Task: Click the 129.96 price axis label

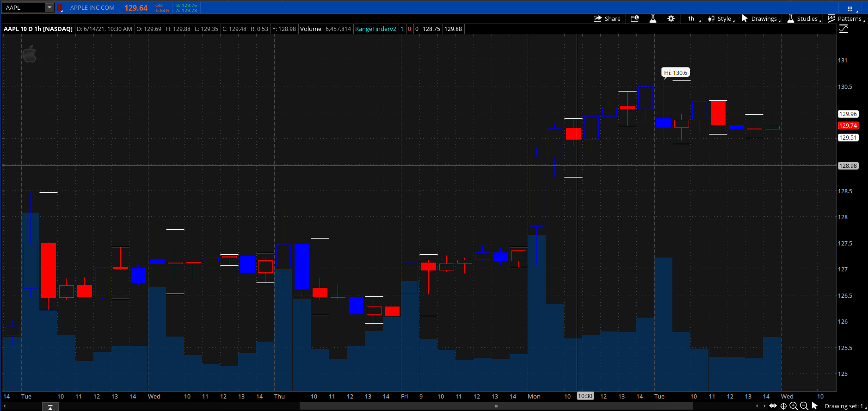Action: pyautogui.click(x=848, y=114)
